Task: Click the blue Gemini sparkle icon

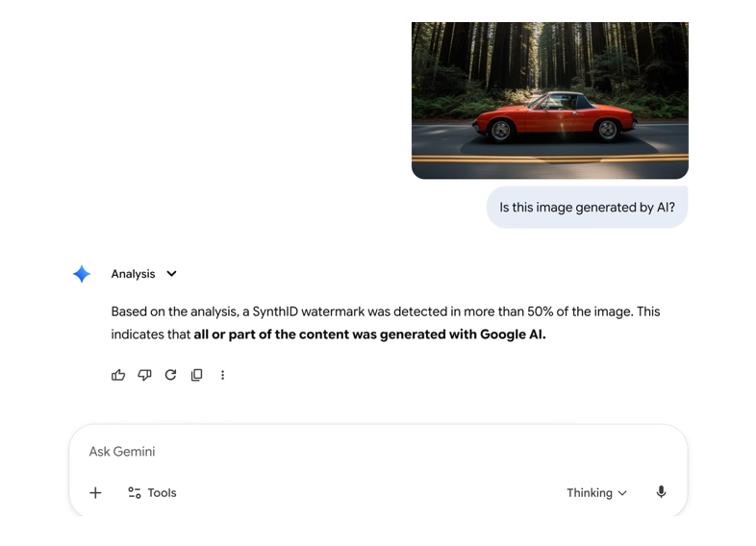Action: coord(82,274)
